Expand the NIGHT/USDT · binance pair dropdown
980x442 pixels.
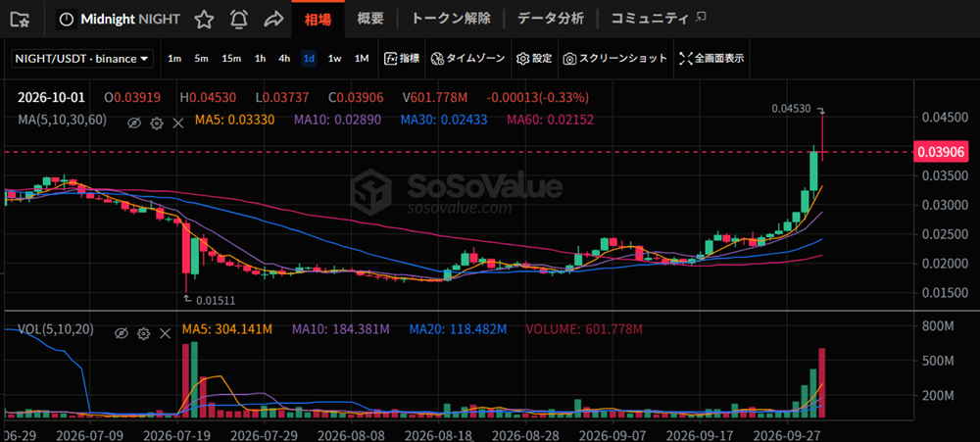[x=82, y=59]
